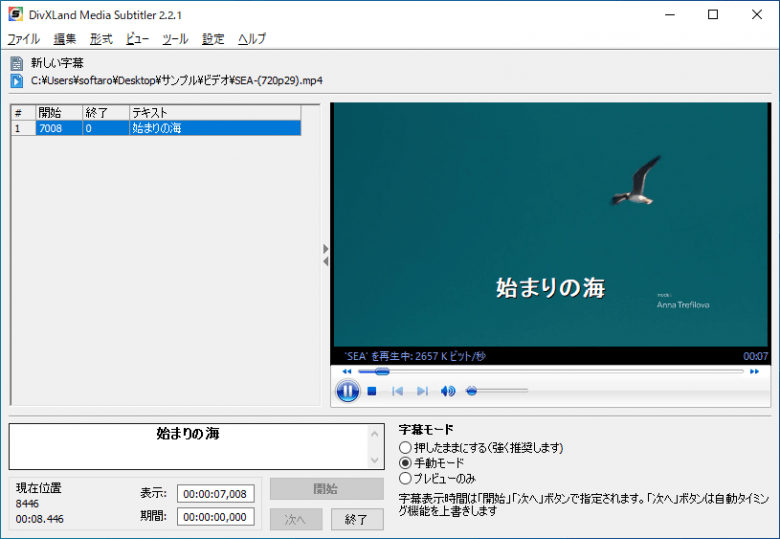
Task: Stop the video with the square button
Action: 372,391
